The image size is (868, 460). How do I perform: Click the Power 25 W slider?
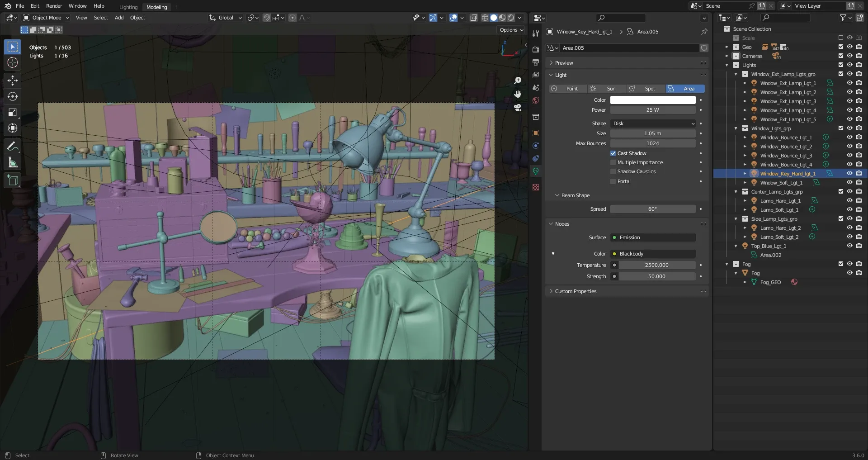(x=653, y=110)
